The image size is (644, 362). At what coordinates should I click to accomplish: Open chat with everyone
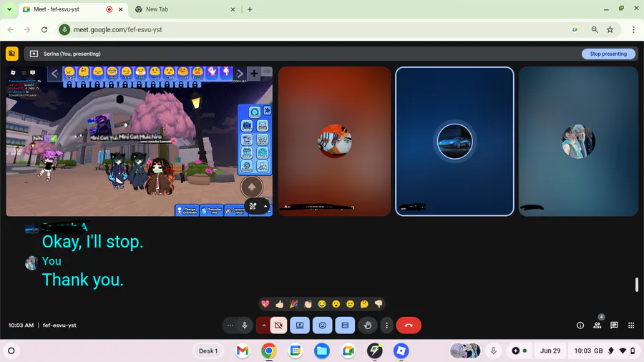615,326
